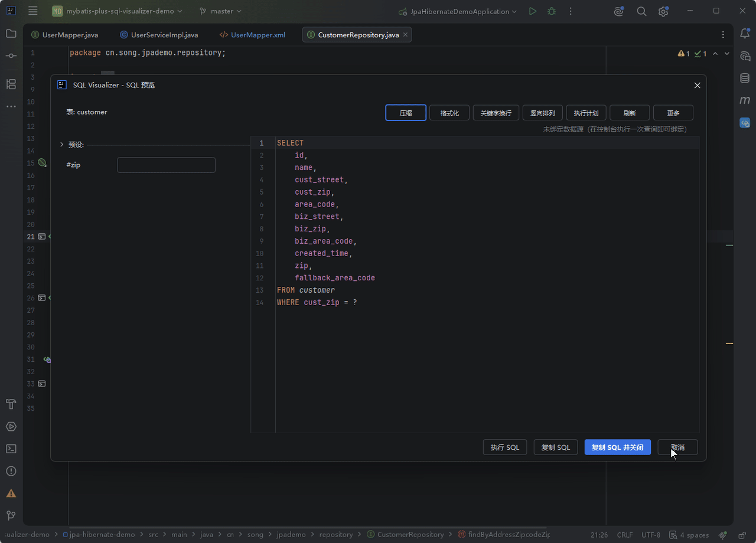Click the 取消 button

point(677,447)
